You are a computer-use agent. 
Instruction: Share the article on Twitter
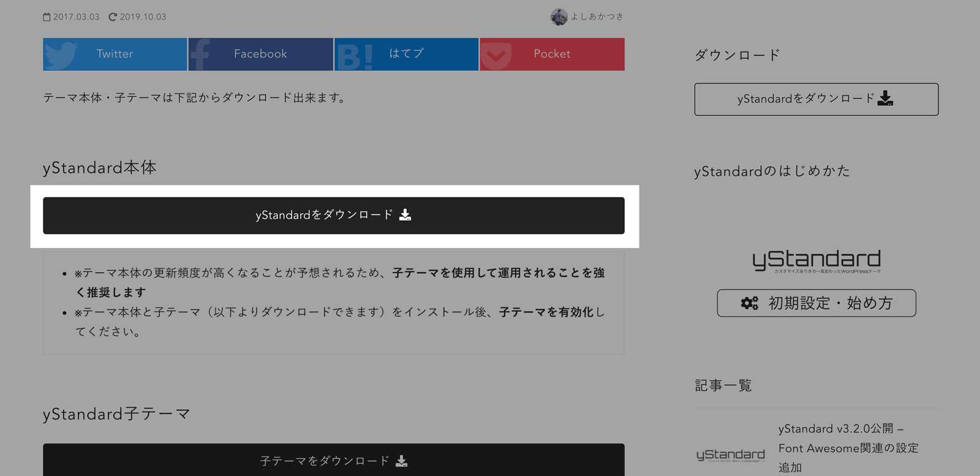(x=115, y=54)
